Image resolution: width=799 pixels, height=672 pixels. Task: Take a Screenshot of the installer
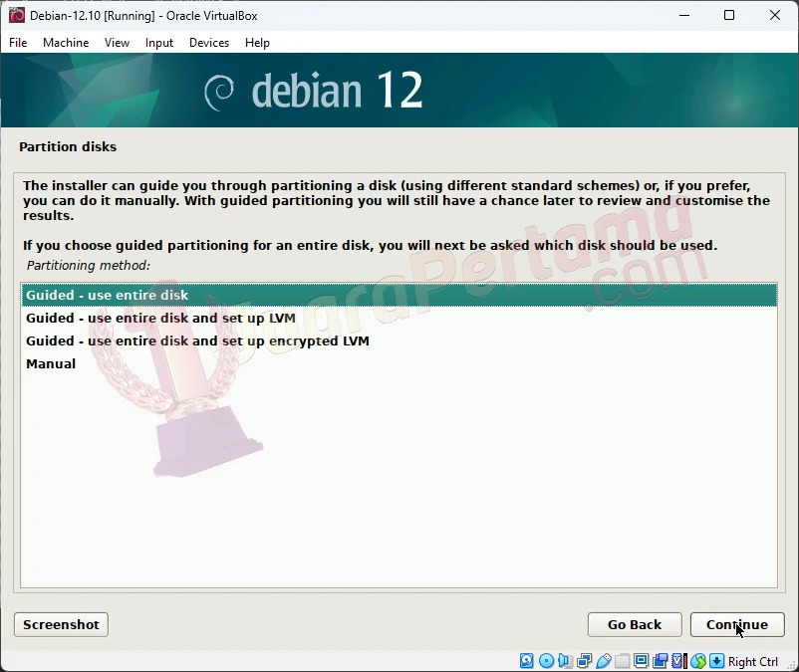point(60,624)
